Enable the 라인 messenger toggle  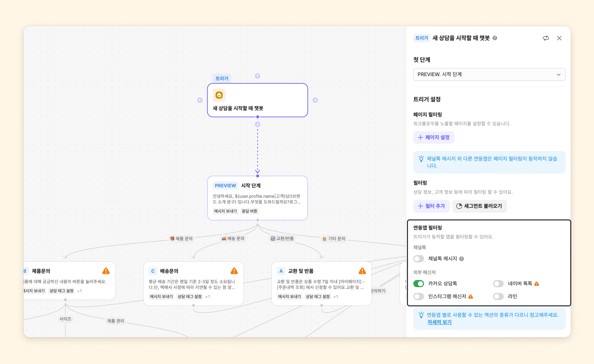[x=498, y=296]
